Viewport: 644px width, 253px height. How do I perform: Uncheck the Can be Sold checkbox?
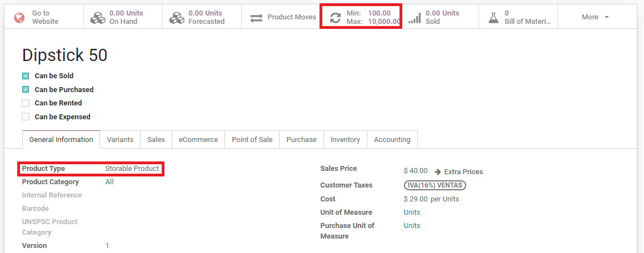tap(26, 76)
